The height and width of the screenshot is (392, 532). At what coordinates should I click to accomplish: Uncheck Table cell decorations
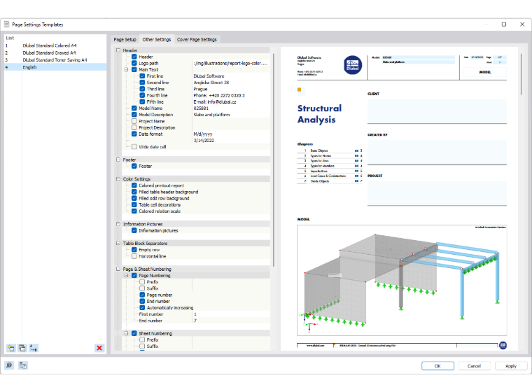(x=134, y=205)
